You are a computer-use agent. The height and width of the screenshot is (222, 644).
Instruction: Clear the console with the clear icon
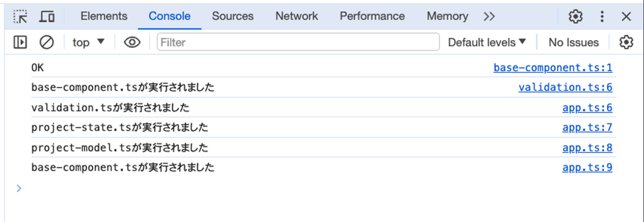[x=47, y=42]
